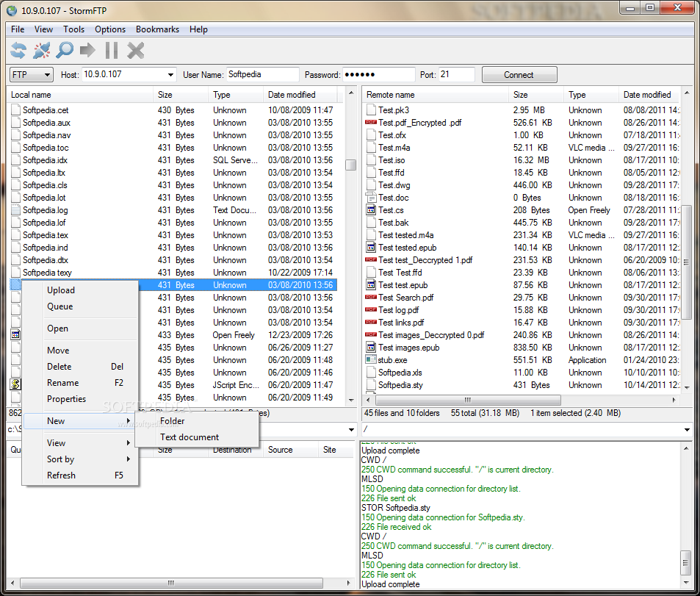The width and height of the screenshot is (700, 596).
Task: Open the Options menu
Action: point(110,29)
